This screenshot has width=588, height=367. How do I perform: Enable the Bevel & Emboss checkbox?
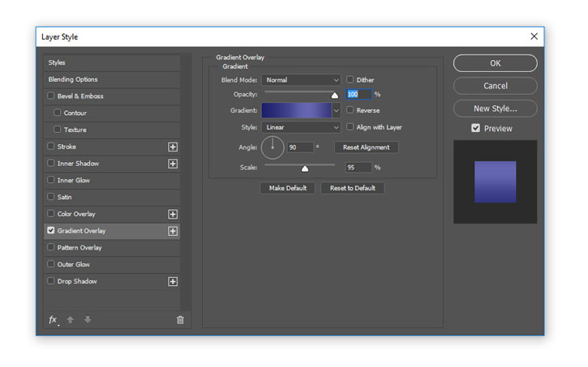pyautogui.click(x=51, y=96)
